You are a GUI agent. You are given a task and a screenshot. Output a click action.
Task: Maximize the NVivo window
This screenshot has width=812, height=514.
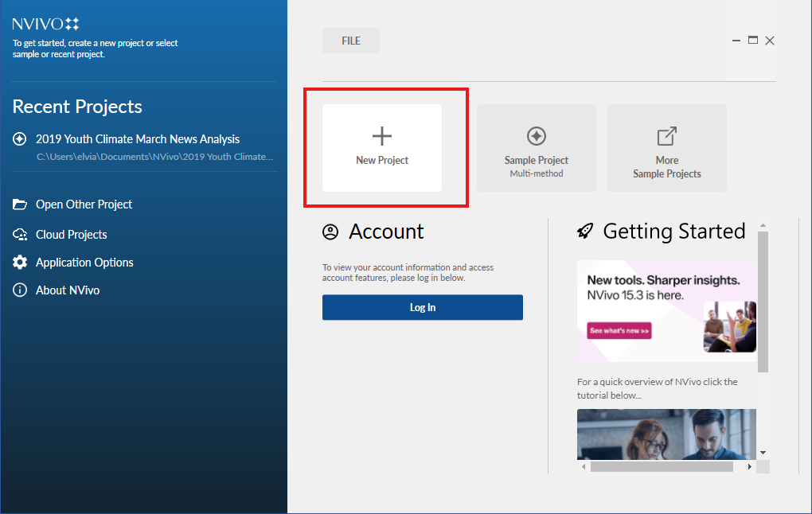coord(753,41)
